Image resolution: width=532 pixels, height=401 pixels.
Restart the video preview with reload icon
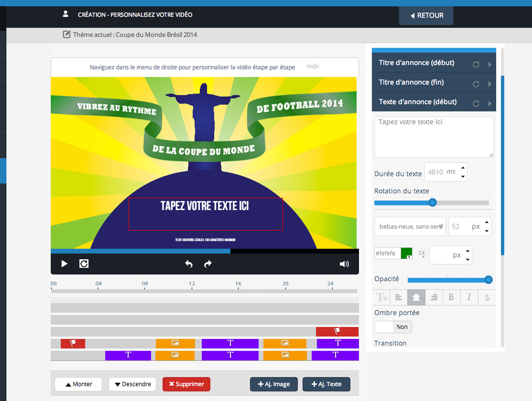pyautogui.click(x=84, y=264)
